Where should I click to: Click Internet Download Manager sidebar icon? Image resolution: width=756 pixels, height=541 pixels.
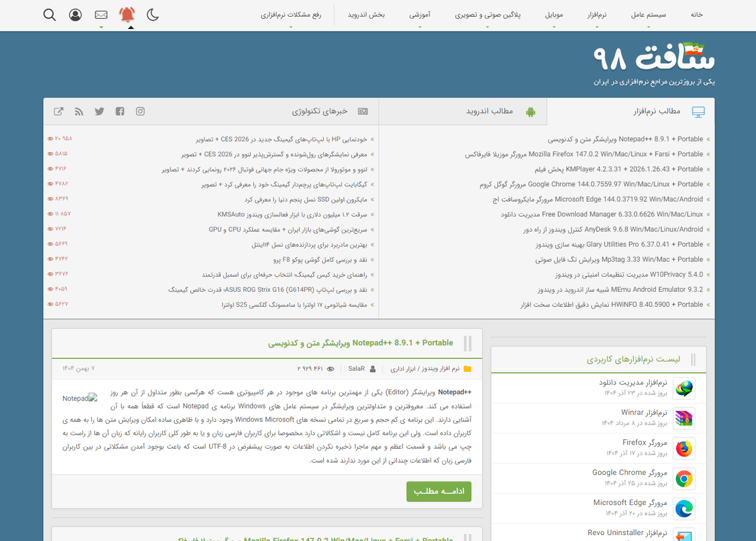[x=684, y=388]
